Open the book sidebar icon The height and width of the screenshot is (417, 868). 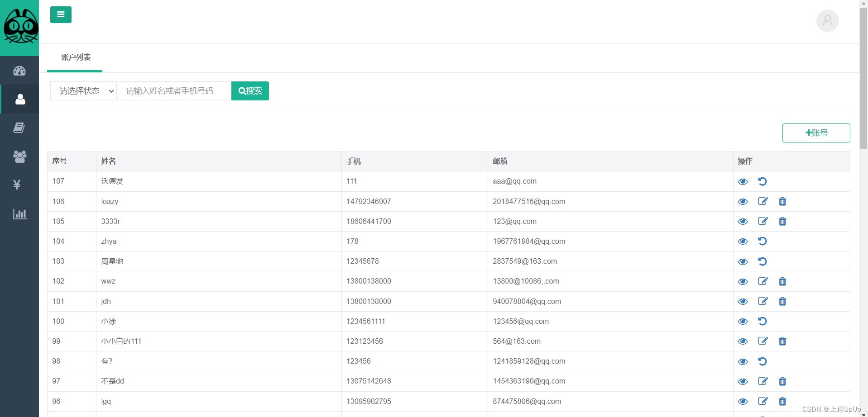point(19,128)
